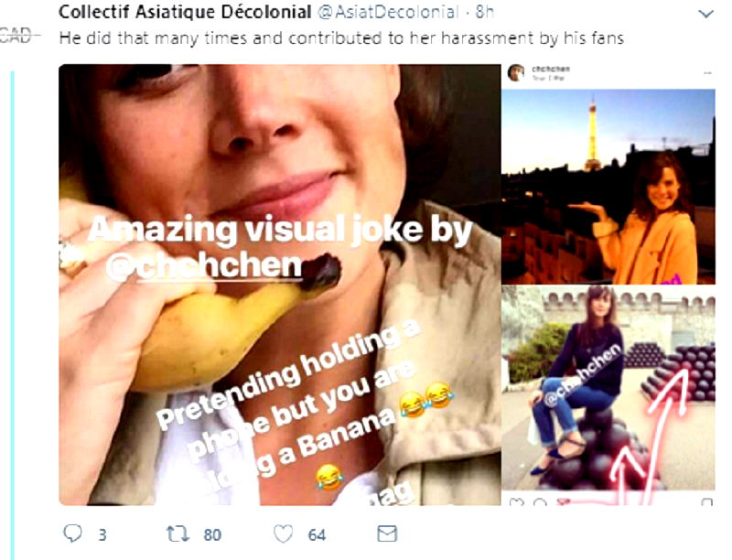Viewport: 732px width, 560px height.
Task: Open the cannonball pile photo
Action: [x=608, y=388]
